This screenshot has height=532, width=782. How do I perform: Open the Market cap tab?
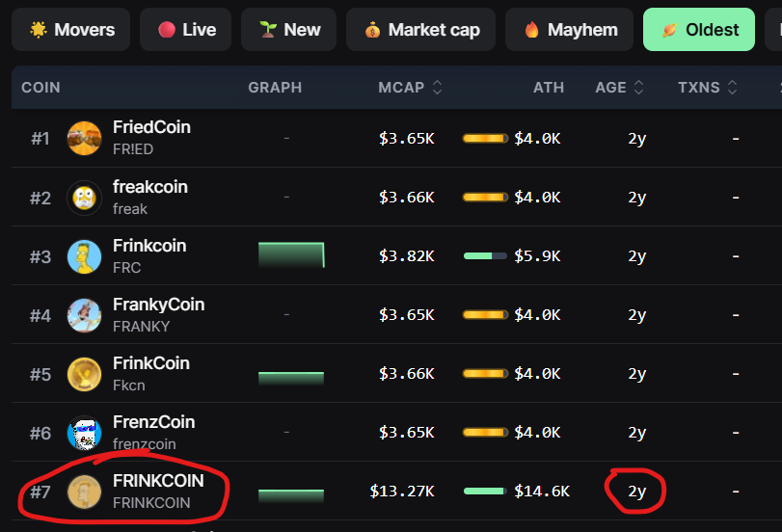coord(421,30)
